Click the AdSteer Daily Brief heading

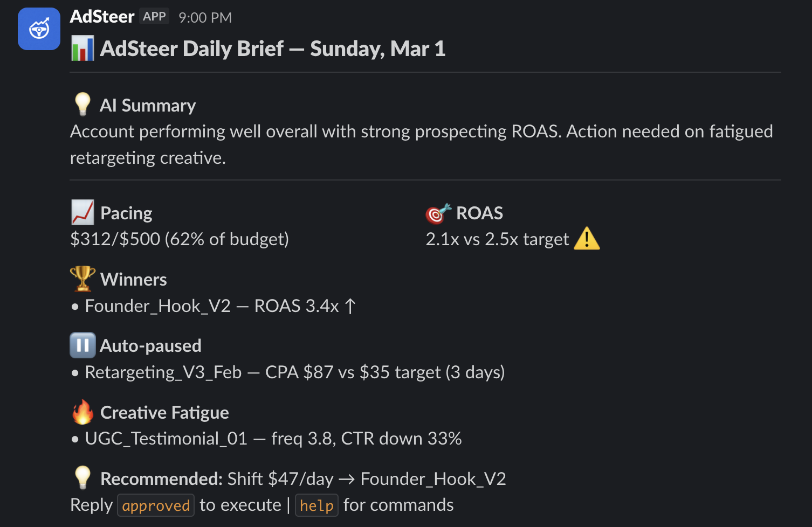272,48
